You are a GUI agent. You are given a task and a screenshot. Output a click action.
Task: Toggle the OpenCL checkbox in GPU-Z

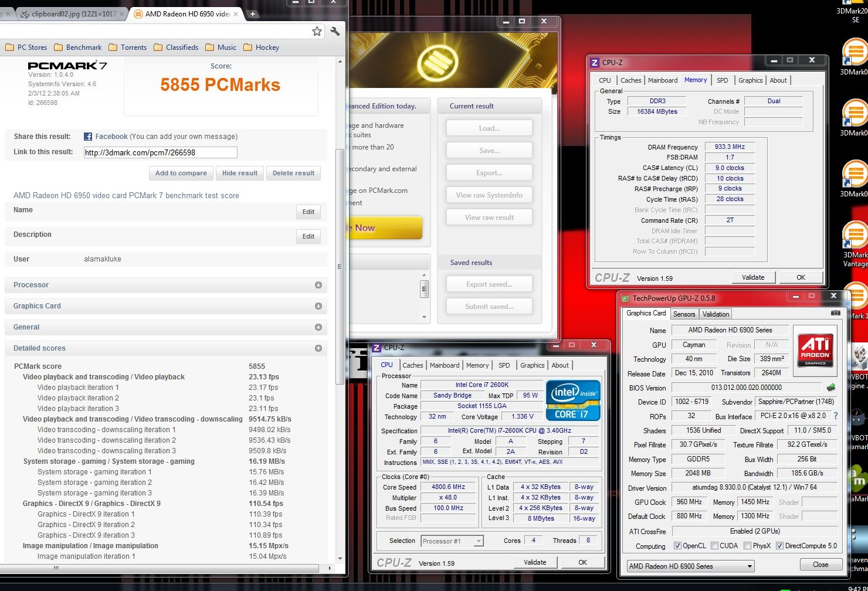(x=677, y=546)
